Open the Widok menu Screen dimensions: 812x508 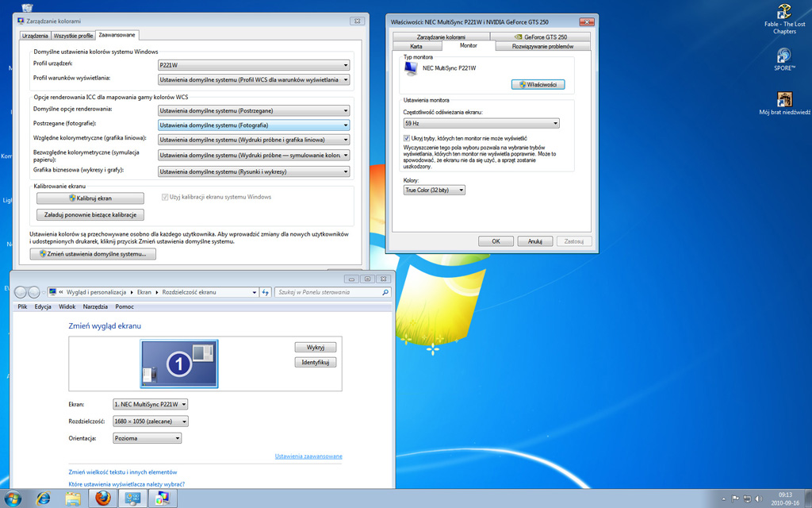point(67,307)
